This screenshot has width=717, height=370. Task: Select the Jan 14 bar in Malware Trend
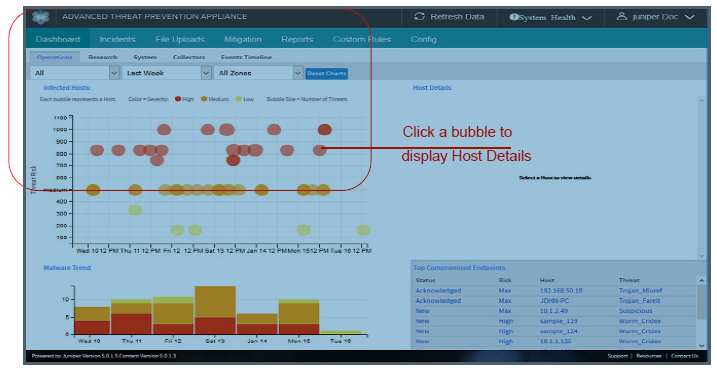(x=257, y=324)
